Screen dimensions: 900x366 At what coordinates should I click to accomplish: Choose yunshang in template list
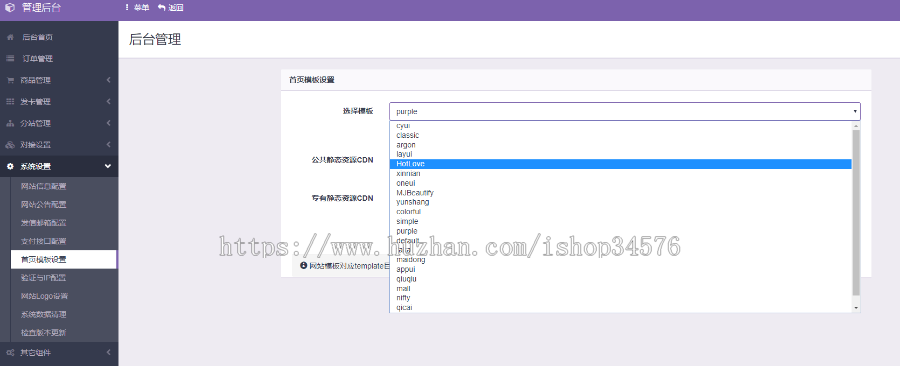pos(620,202)
